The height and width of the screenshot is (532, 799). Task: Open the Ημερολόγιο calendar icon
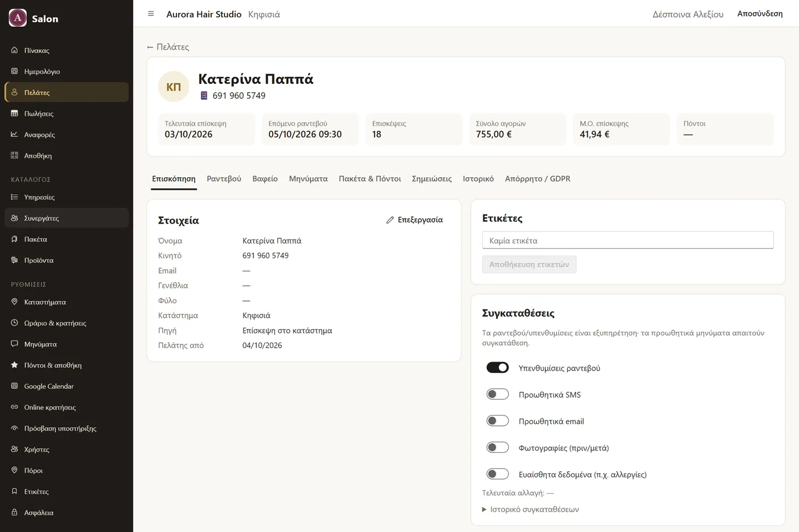tap(15, 71)
